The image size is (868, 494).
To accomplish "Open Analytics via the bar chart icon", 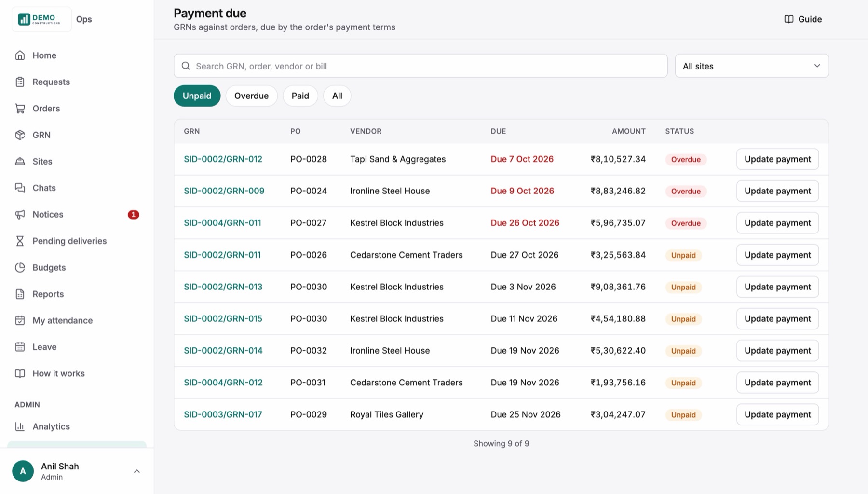I will coord(20,427).
